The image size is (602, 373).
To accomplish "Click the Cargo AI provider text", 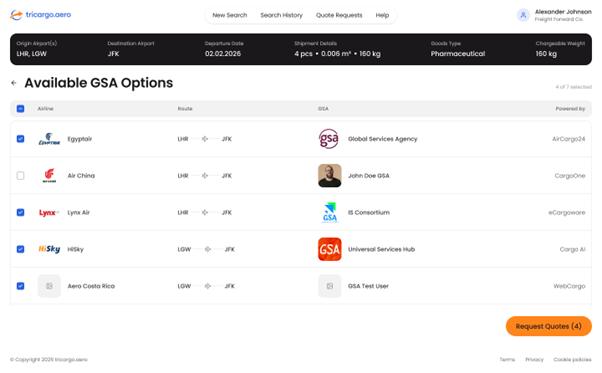I will (572, 249).
